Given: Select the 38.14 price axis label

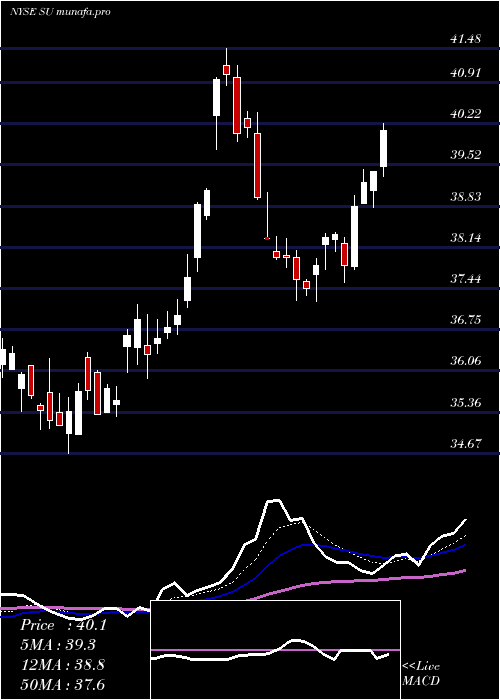Looking at the screenshot, I should [465, 238].
